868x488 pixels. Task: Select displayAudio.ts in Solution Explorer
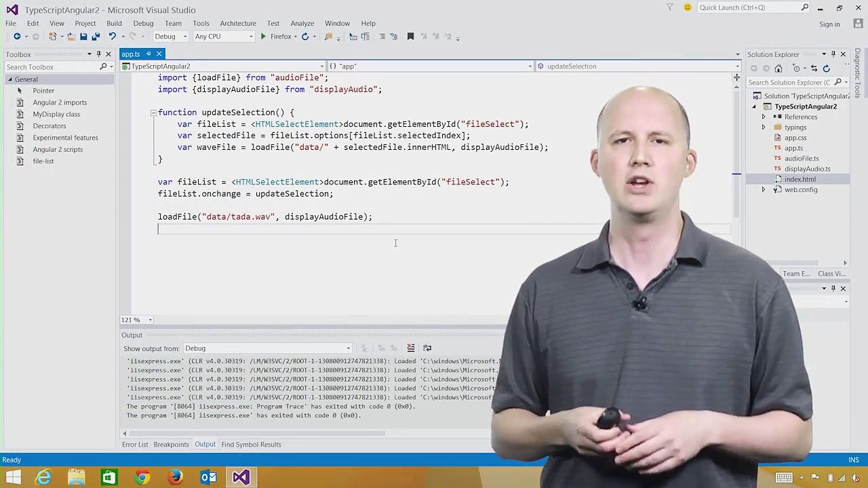807,169
